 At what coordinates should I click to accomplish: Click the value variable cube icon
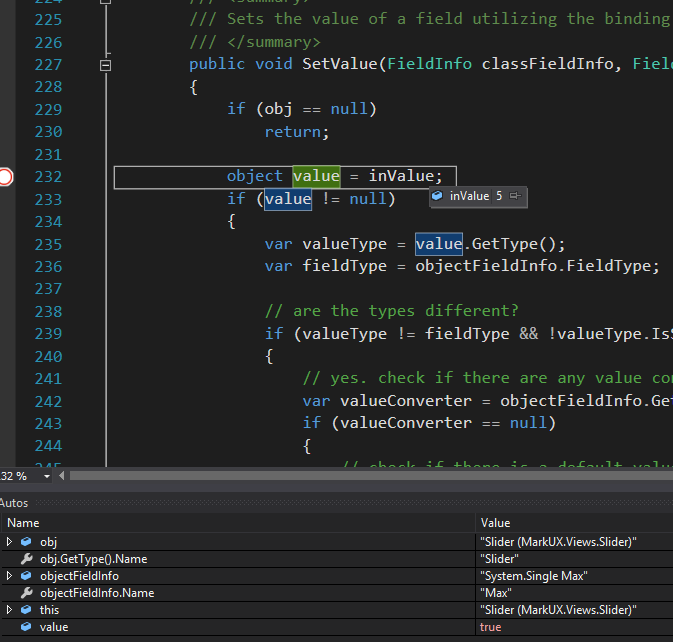pos(26,627)
